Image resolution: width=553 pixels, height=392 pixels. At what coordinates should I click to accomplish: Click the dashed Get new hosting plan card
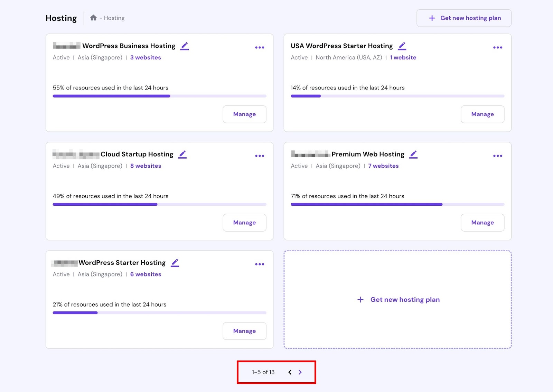tap(397, 300)
